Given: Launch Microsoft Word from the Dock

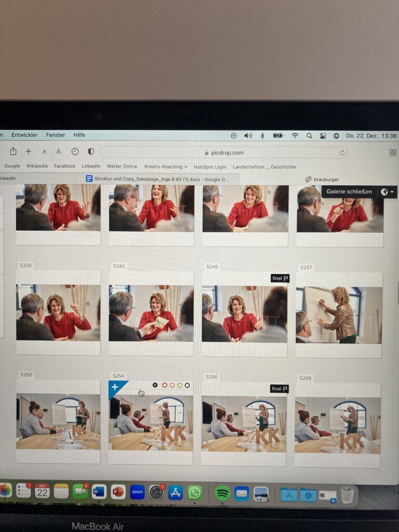Looking at the screenshot, I should click(x=99, y=491).
